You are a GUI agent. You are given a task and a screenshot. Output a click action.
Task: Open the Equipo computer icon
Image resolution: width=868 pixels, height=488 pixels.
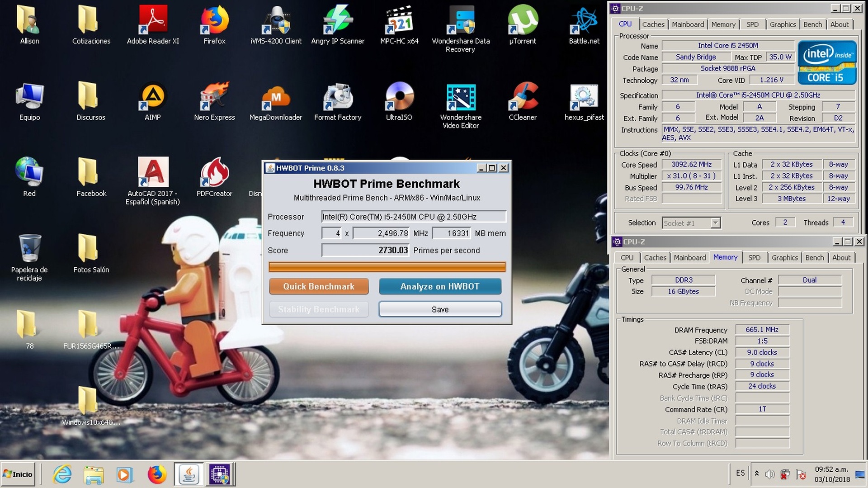click(29, 101)
